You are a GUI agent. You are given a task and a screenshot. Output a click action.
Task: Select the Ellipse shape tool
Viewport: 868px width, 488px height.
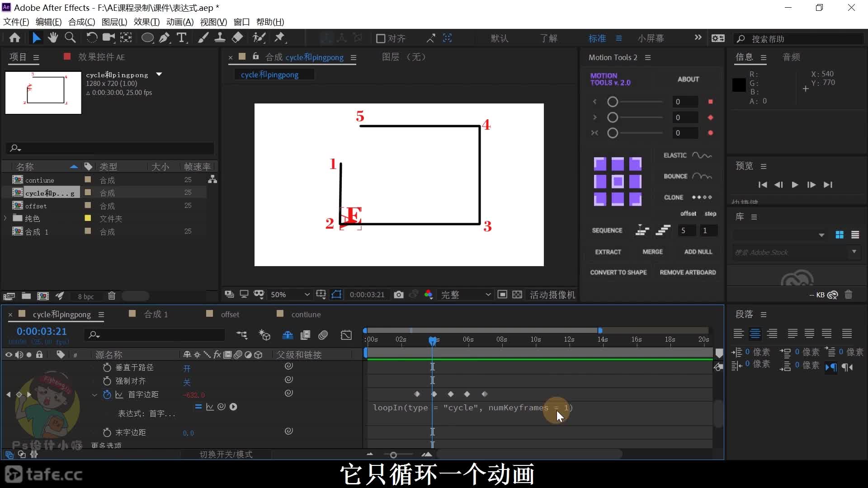pos(147,38)
